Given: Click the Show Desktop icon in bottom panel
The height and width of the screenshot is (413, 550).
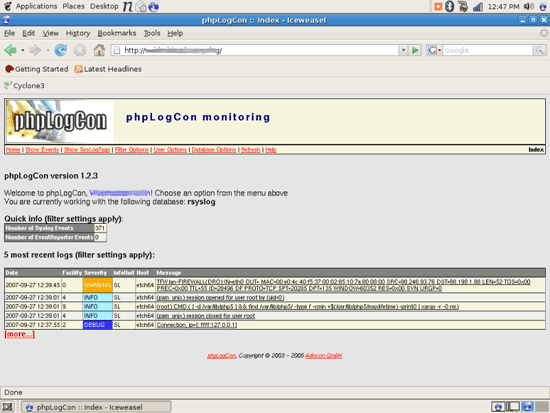Looking at the screenshot, I should [7, 407].
